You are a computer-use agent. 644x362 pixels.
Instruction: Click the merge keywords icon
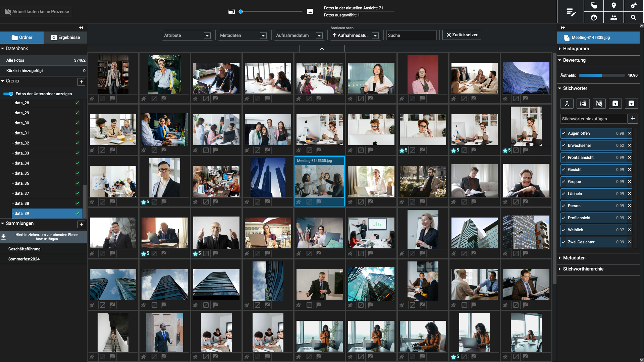click(x=567, y=104)
